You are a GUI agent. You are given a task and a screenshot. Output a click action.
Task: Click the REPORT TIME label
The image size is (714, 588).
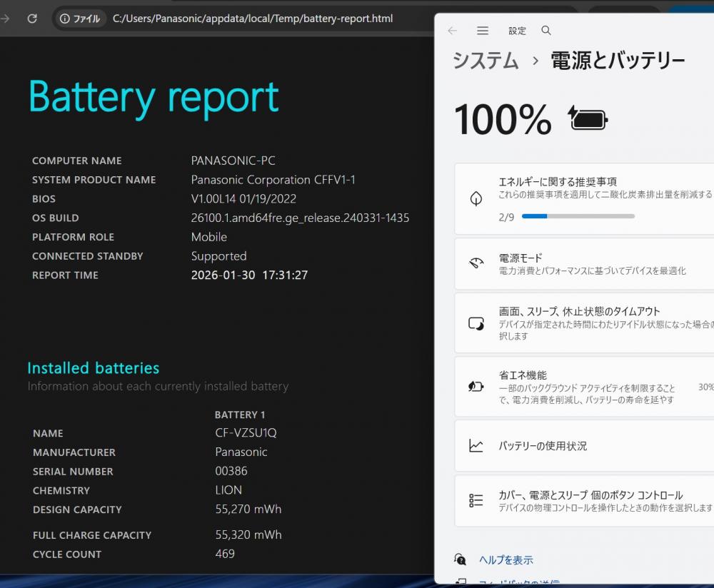[65, 275]
